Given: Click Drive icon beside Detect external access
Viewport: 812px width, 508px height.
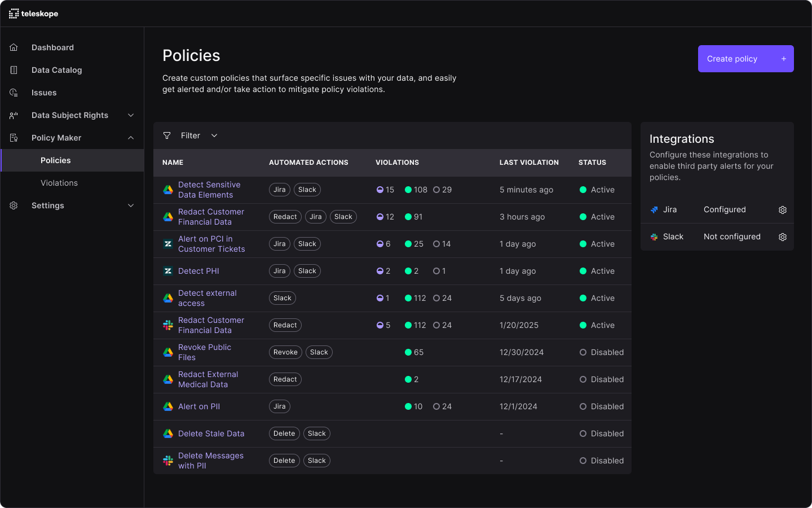Looking at the screenshot, I should (168, 298).
